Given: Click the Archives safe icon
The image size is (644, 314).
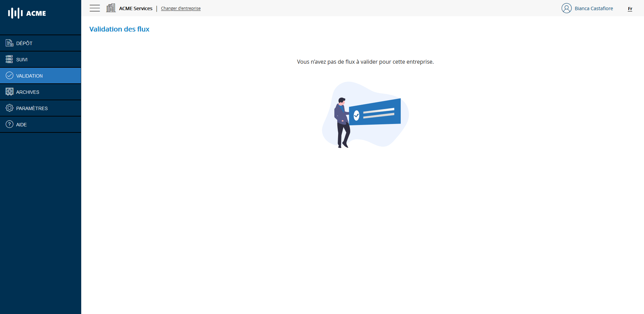Looking at the screenshot, I should click(x=9, y=92).
